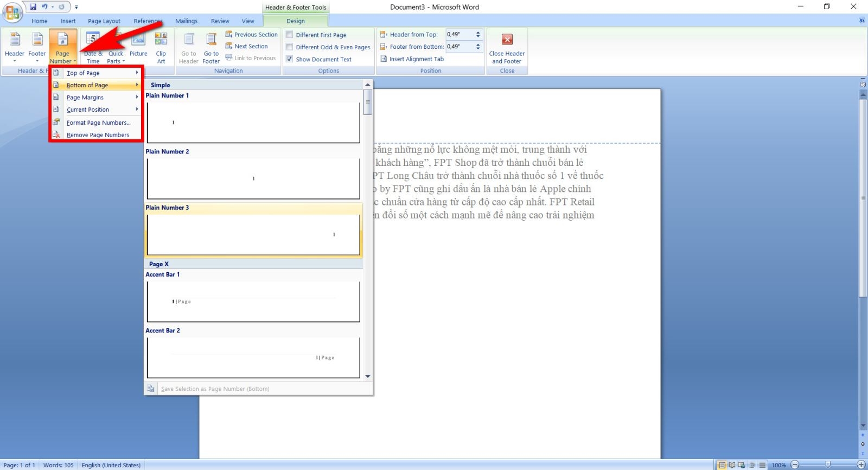Open the Footer gallery button
868x470 pixels.
(x=37, y=47)
